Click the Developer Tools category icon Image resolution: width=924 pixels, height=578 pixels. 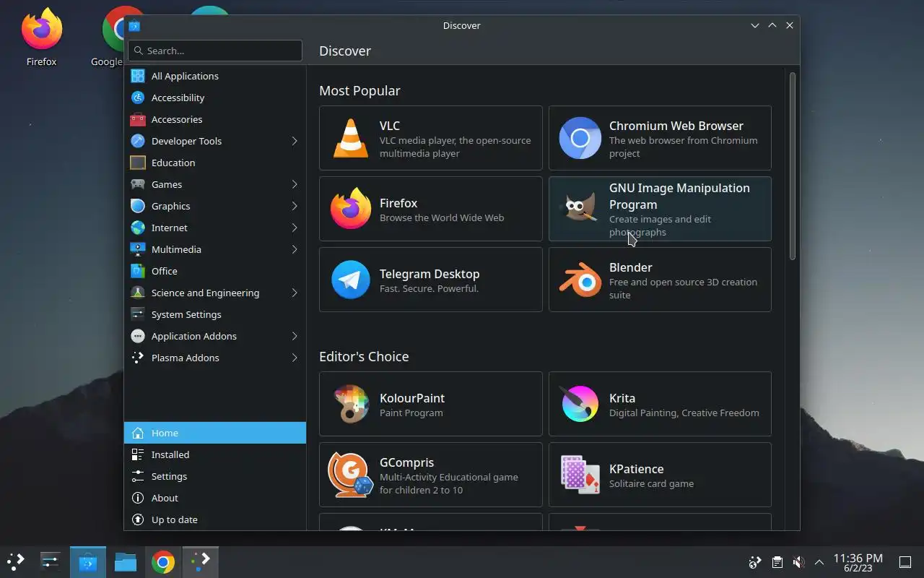click(x=138, y=141)
